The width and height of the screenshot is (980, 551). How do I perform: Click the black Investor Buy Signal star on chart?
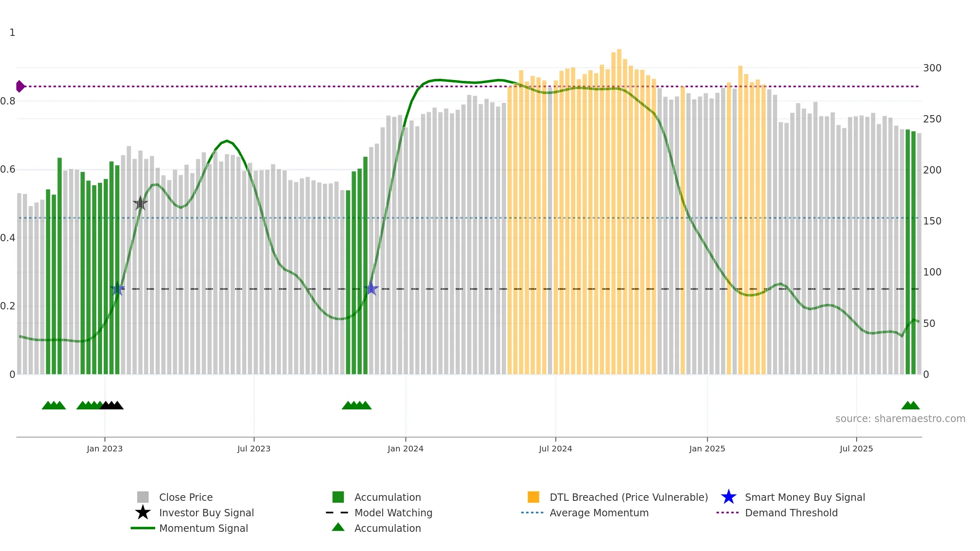140,203
